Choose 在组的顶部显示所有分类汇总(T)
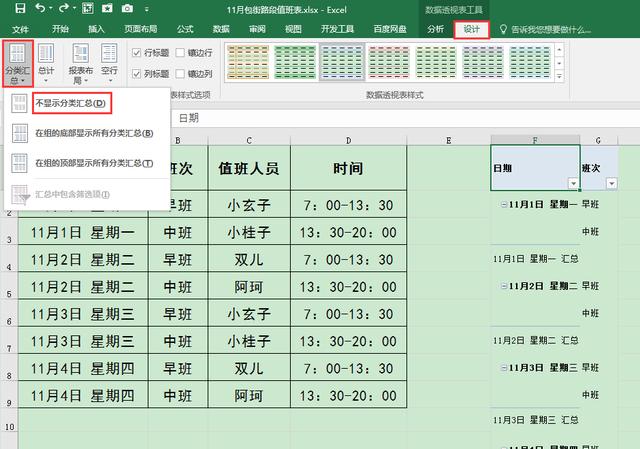 click(94, 163)
